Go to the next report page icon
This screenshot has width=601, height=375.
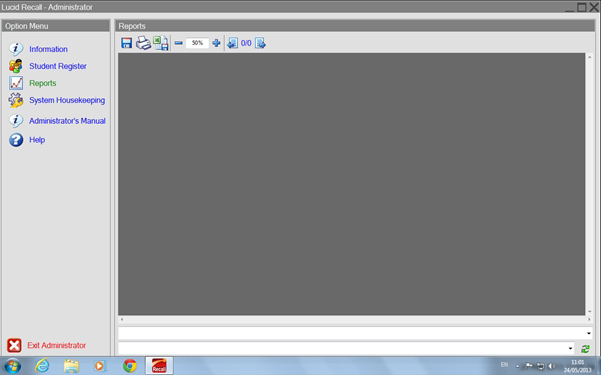pyautogui.click(x=260, y=43)
